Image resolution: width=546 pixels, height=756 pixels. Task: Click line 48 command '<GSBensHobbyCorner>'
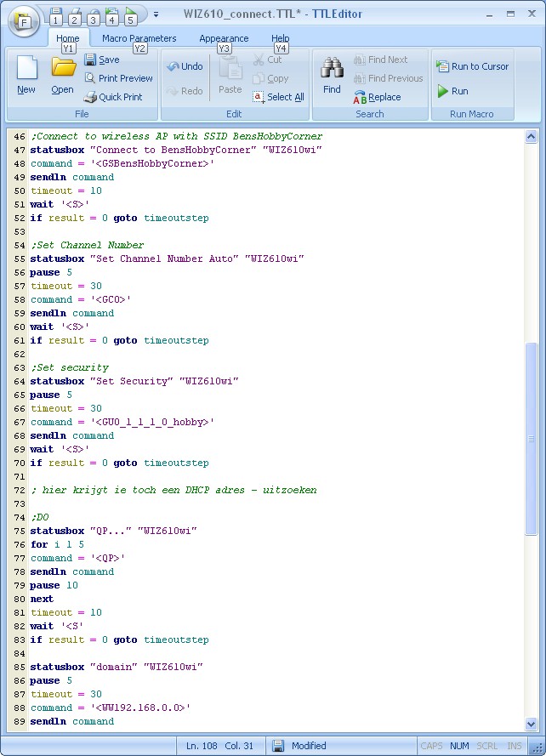[x=122, y=163]
